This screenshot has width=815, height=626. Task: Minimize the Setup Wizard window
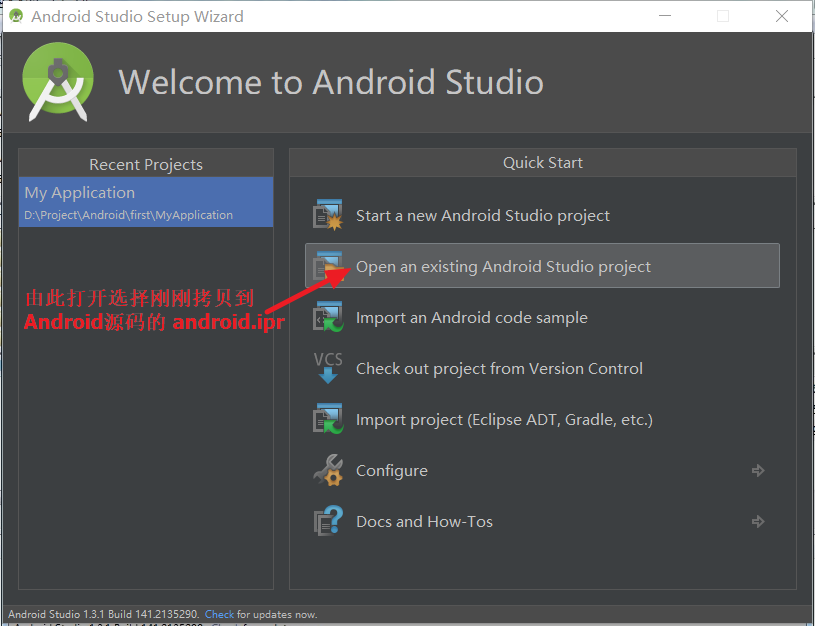[665, 16]
